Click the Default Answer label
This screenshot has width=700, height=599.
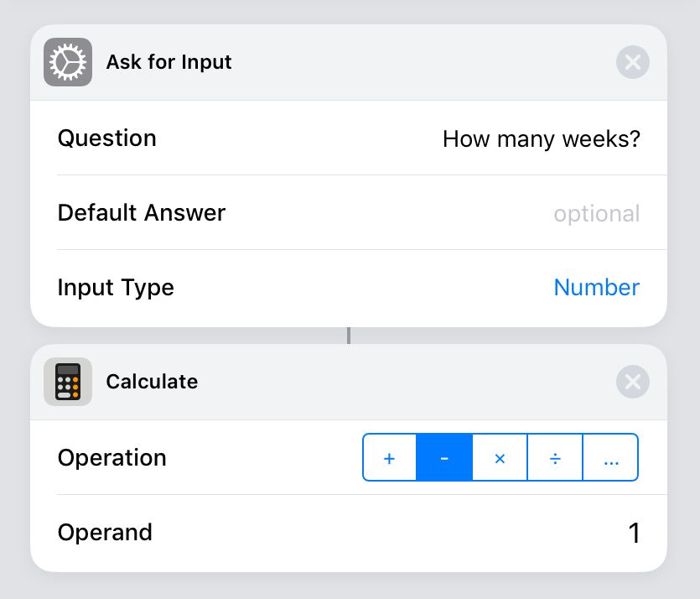tap(142, 212)
